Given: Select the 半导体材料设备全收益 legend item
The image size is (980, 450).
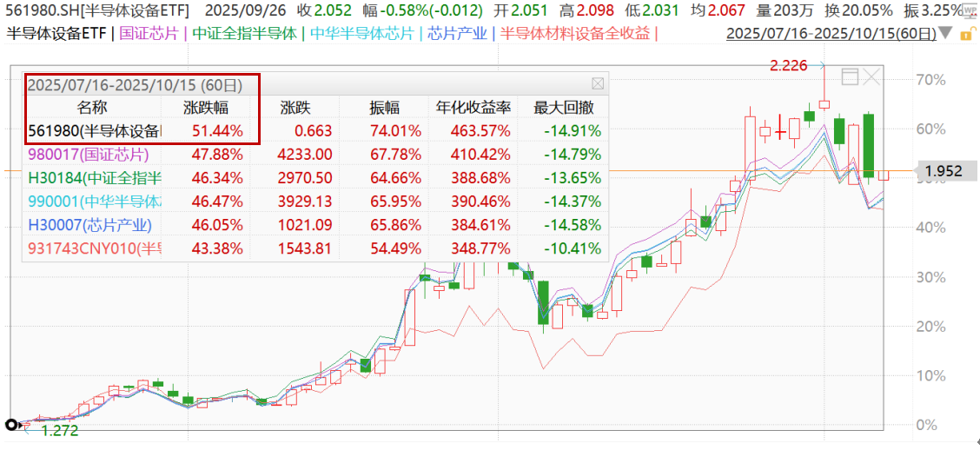Looking at the screenshot, I should coord(576,34).
